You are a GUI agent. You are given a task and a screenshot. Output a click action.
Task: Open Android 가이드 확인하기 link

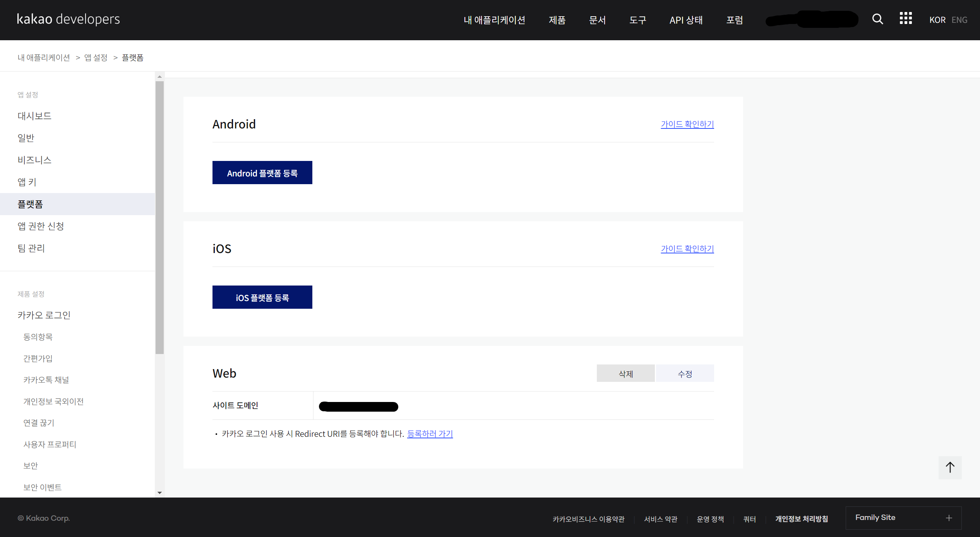click(x=687, y=124)
